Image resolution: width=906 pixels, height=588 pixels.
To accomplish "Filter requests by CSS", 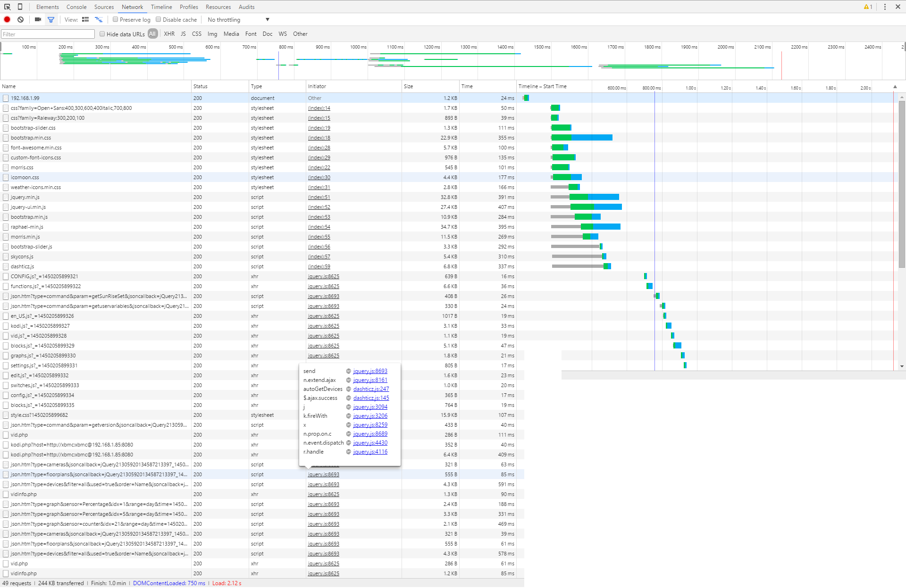I will pos(197,34).
